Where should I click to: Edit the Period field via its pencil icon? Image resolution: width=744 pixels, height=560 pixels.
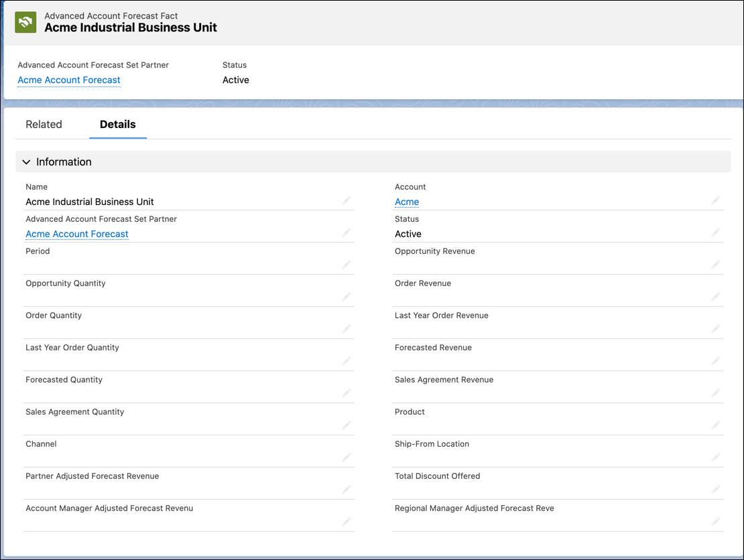(x=347, y=264)
